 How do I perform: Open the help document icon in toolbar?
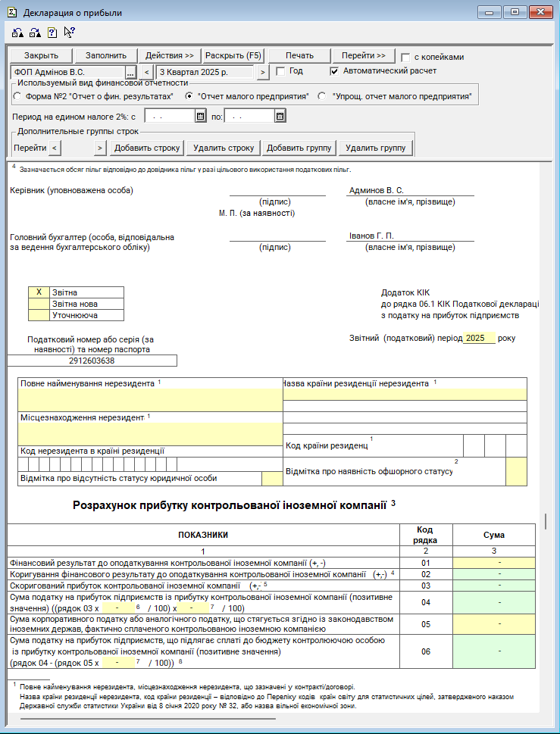click(52, 33)
